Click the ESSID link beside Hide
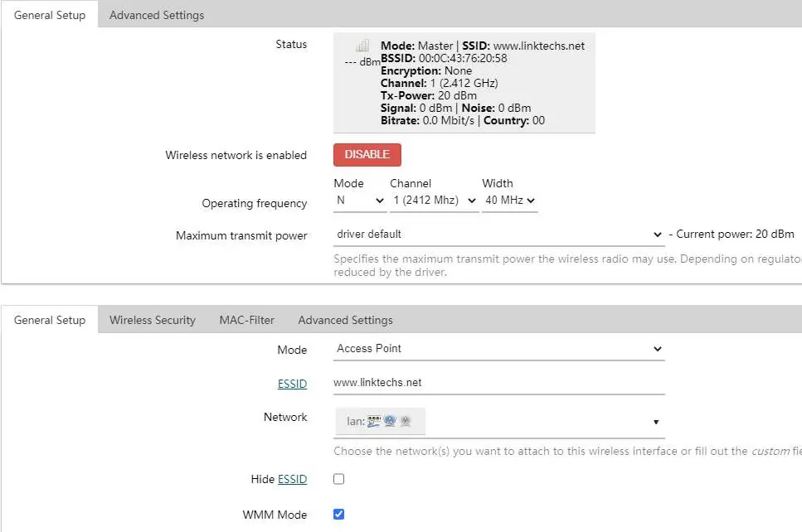The image size is (802, 532). coord(292,479)
